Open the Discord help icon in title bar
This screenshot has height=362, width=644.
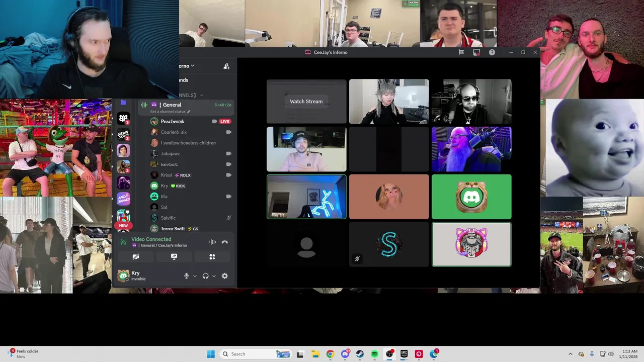click(492, 52)
